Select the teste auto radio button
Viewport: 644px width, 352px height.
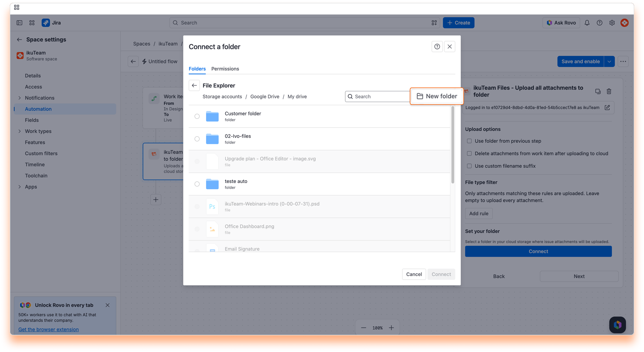197,184
